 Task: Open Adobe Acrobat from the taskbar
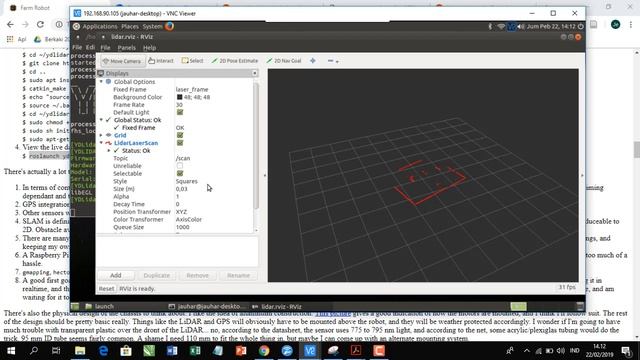coord(356,351)
